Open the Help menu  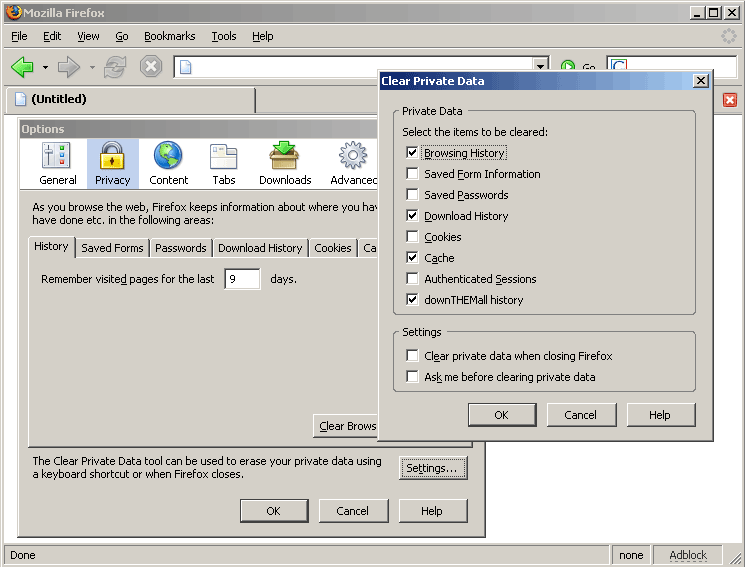tap(263, 36)
